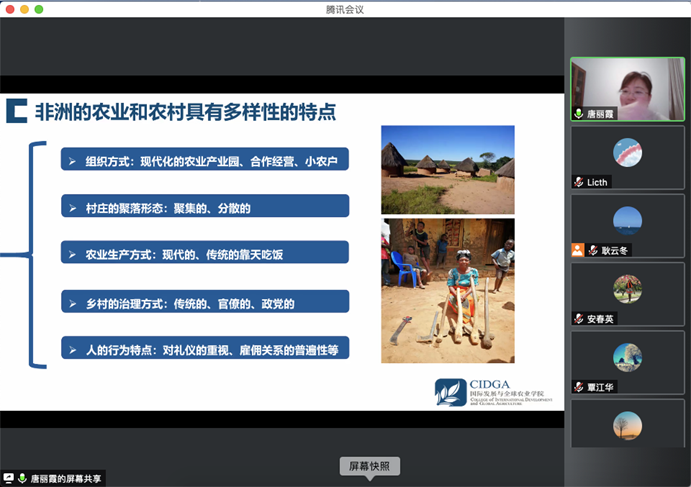
Task: Click the village huts photo on the slide
Action: click(x=447, y=169)
